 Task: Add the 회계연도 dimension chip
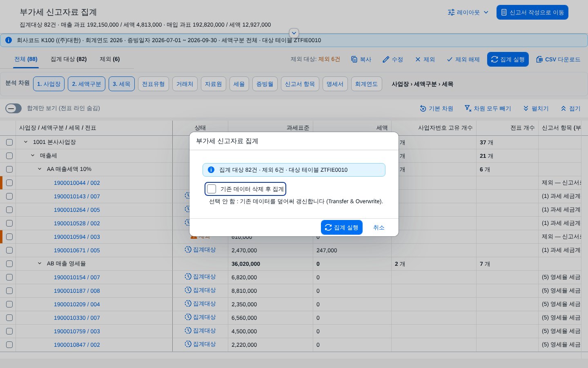coord(367,84)
